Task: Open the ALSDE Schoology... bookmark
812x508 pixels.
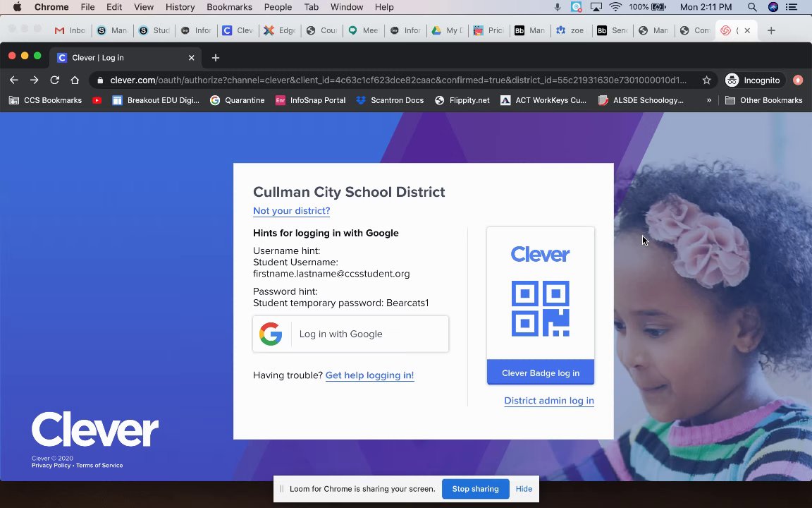Action: 641,100
